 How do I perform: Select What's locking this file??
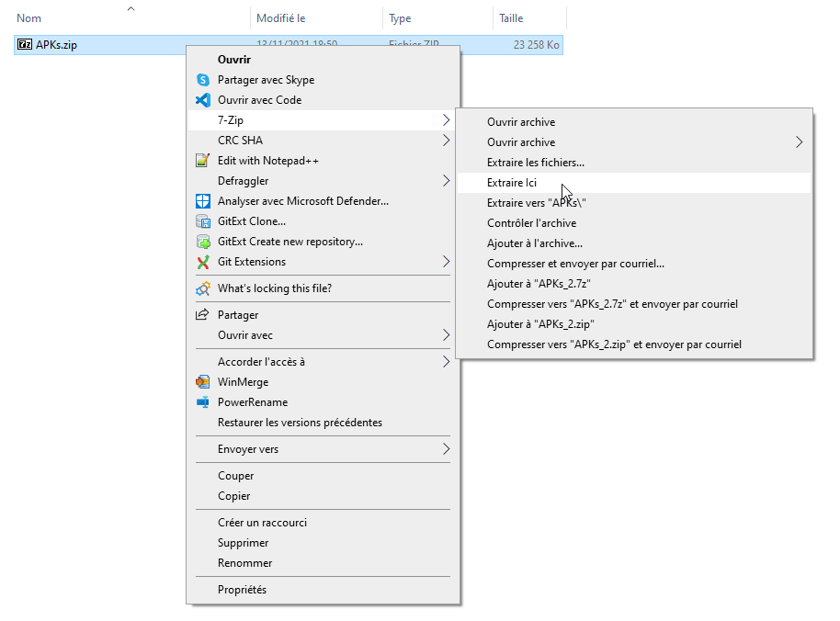pos(323,288)
